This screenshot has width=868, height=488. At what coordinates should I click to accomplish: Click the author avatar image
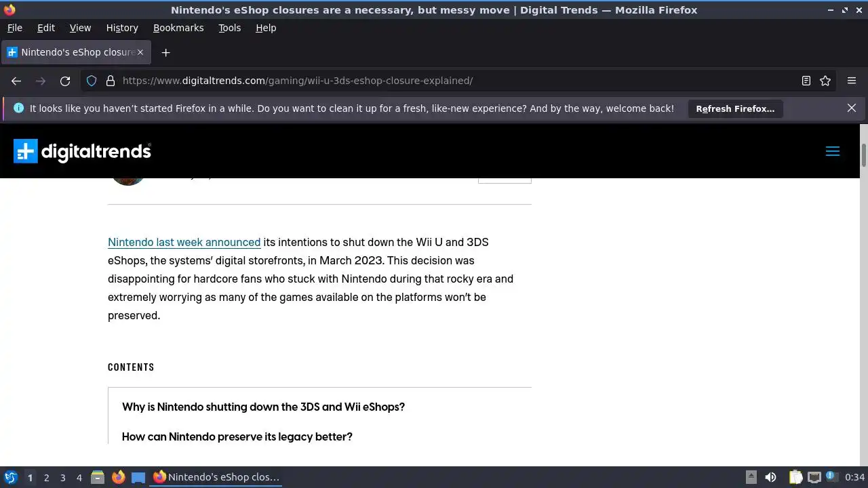(127, 181)
